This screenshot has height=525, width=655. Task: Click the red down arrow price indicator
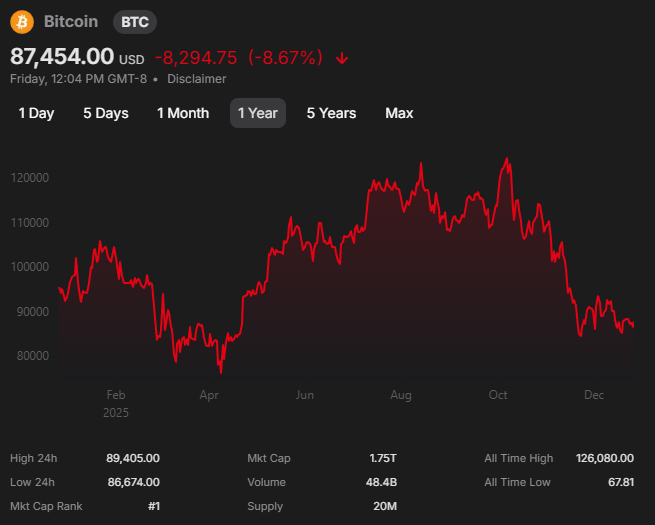(x=342, y=58)
